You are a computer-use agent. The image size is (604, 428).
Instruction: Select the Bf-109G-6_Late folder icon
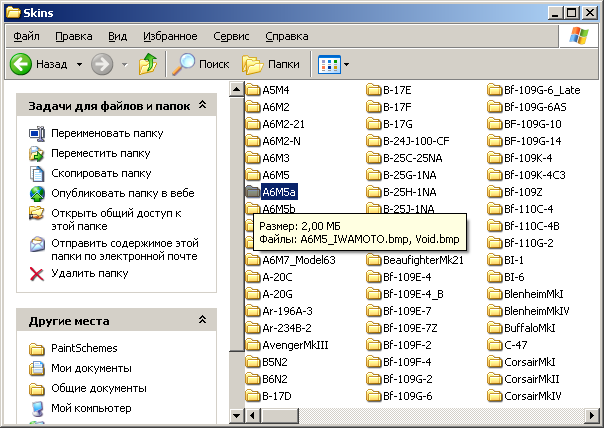(x=495, y=90)
